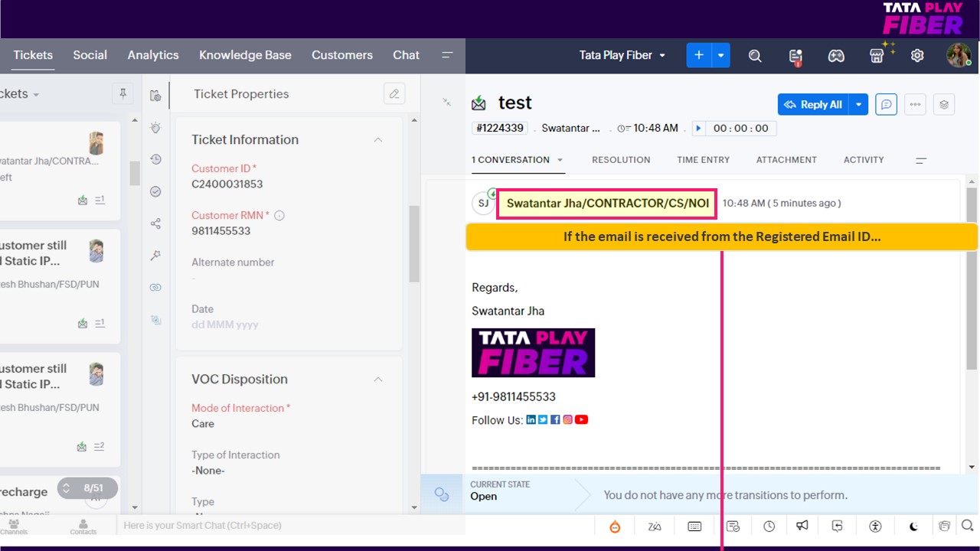This screenshot has height=551, width=980.
Task: Click the Date field dd MMM yyyy
Action: point(225,324)
